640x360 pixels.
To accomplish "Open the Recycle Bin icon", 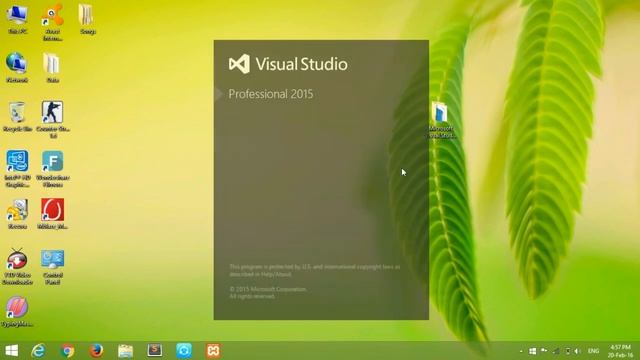I will coord(17,117).
